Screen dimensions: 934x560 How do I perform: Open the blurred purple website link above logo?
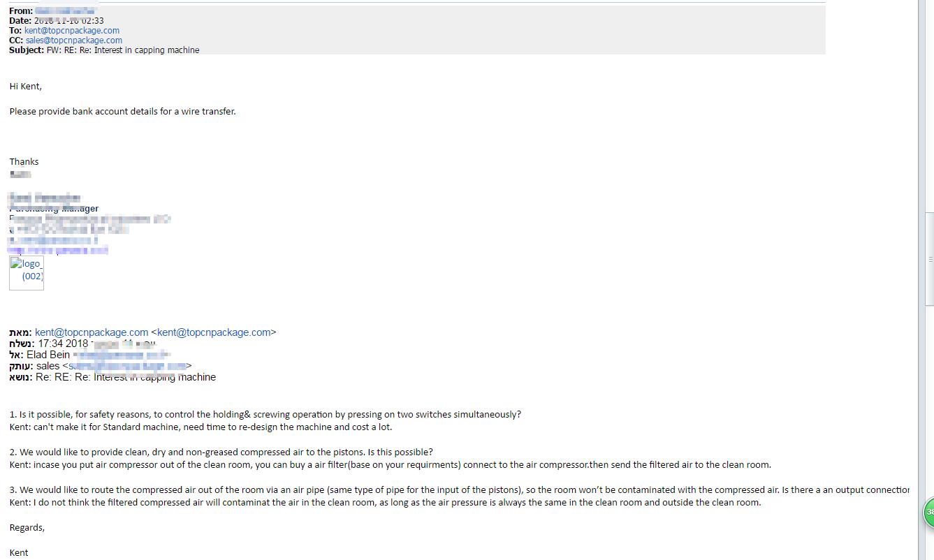[58, 250]
